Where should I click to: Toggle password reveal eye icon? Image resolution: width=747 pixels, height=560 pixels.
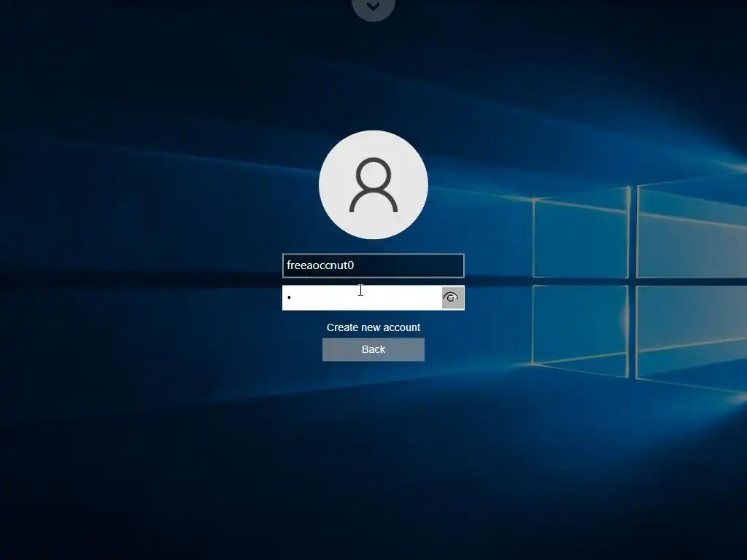point(452,298)
